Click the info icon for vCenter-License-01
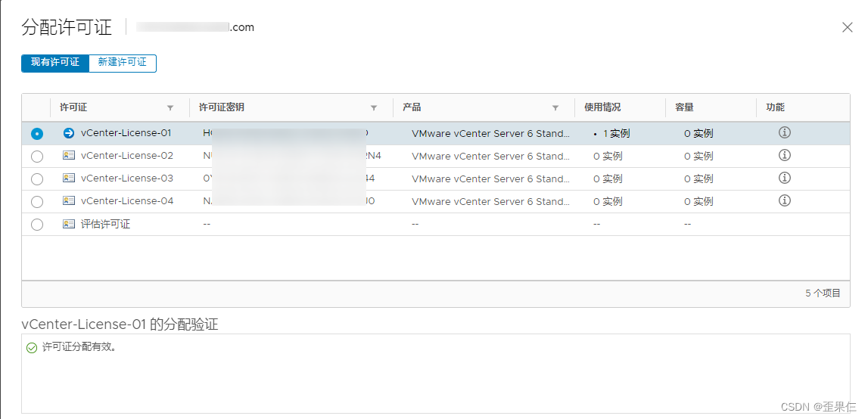The image size is (868, 419). point(784,133)
